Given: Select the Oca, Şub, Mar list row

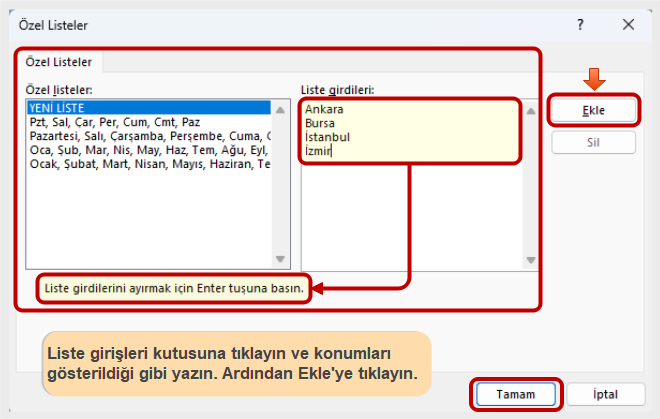Looking at the screenshot, I should click(149, 150).
